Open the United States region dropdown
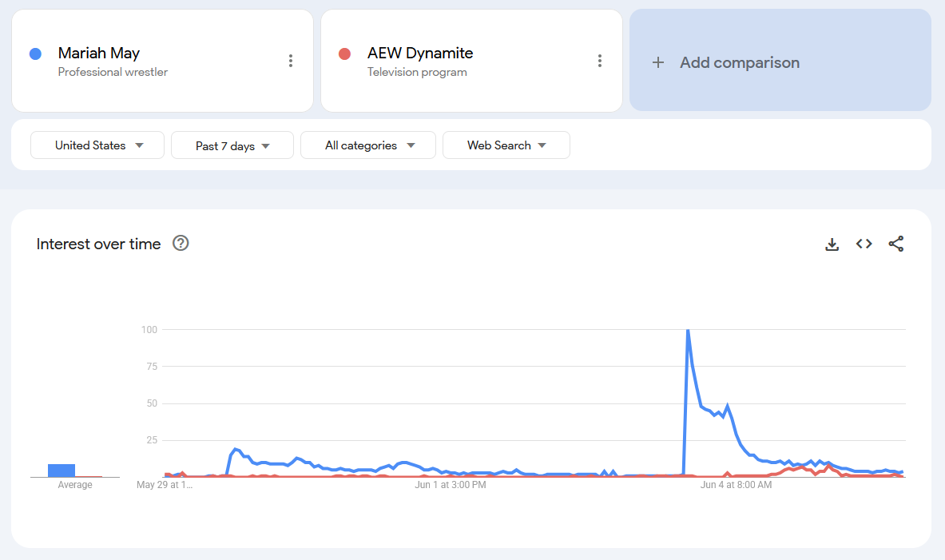The height and width of the screenshot is (560, 945). point(97,145)
